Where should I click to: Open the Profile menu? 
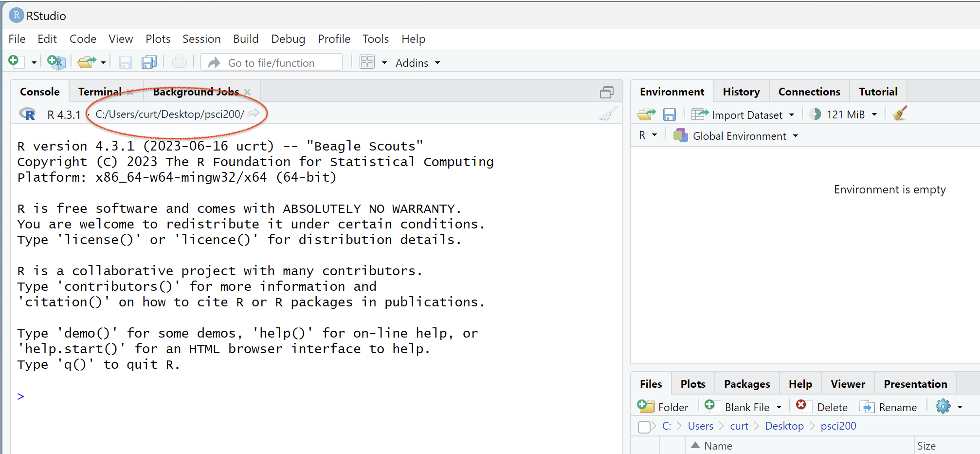[x=334, y=39]
